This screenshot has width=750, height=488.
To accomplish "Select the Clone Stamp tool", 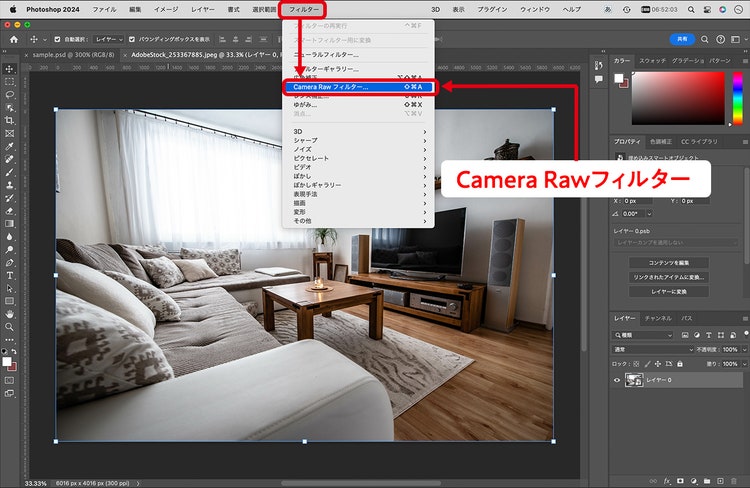I will tap(9, 185).
